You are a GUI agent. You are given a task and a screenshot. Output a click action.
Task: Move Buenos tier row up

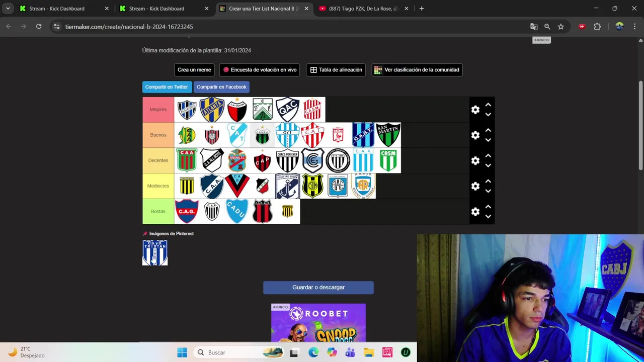click(x=488, y=130)
